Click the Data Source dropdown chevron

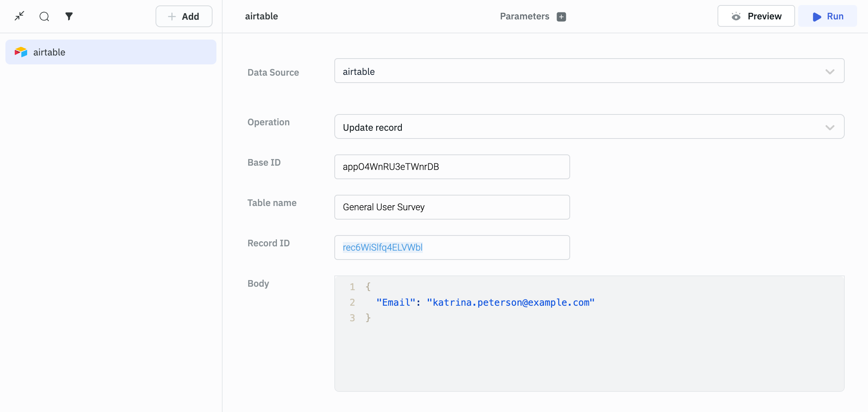[x=830, y=72]
